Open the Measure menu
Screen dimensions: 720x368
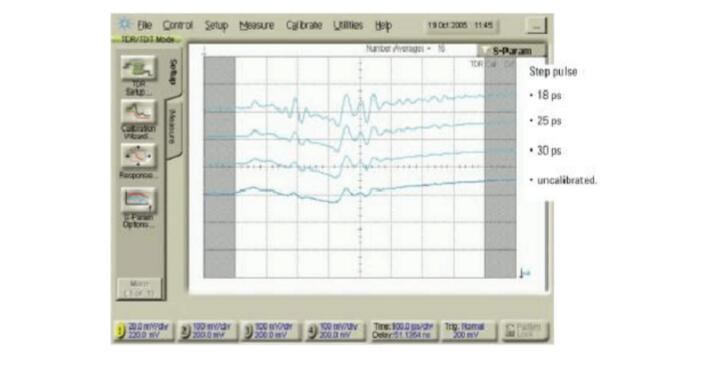257,25
